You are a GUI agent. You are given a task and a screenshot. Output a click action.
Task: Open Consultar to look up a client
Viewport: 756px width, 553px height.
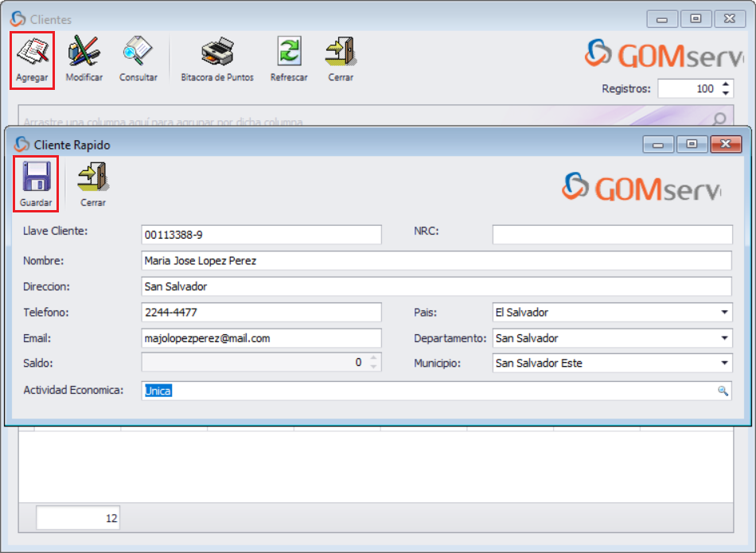coord(138,56)
